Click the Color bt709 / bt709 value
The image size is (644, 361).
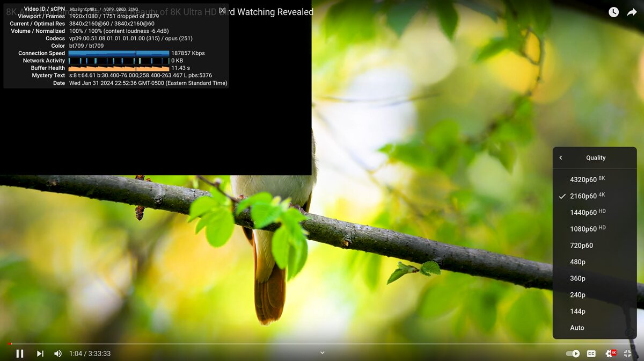(86, 46)
